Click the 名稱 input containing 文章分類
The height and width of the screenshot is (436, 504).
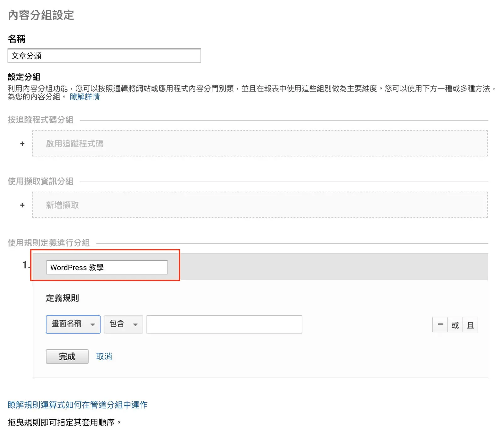point(104,56)
